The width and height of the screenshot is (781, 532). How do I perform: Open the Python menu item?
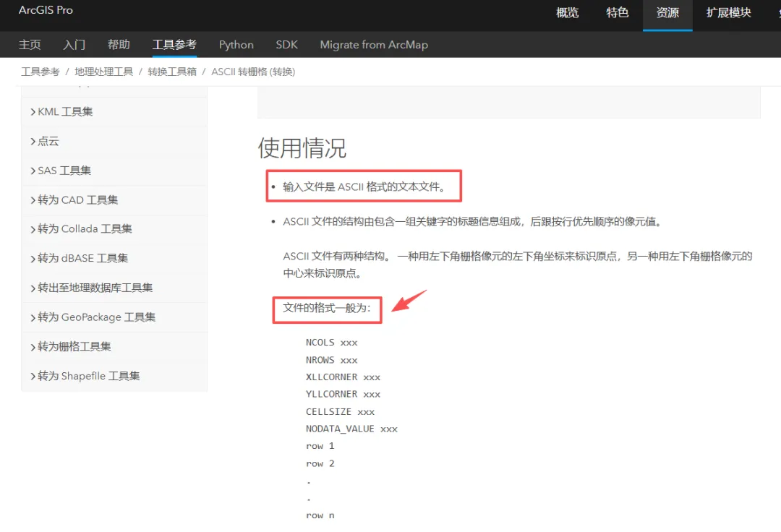tap(236, 45)
